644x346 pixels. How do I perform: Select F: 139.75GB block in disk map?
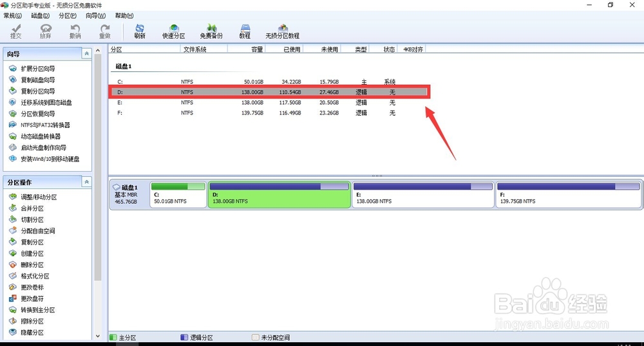coord(568,195)
